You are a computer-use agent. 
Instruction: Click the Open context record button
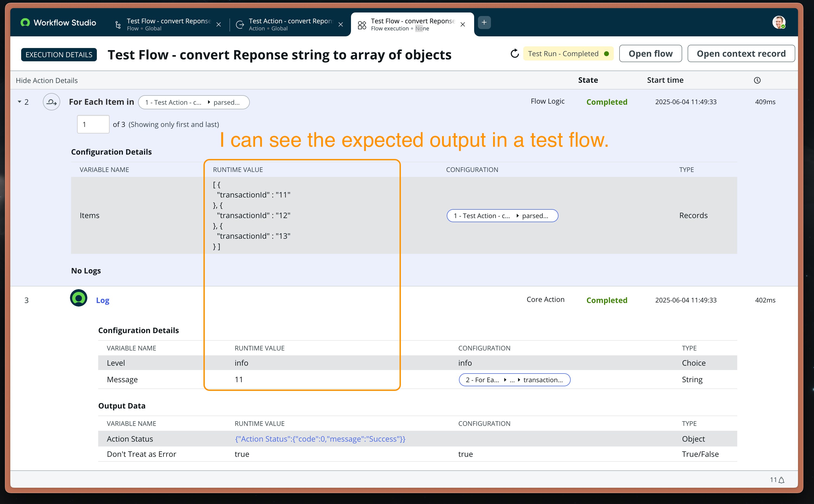coord(741,54)
